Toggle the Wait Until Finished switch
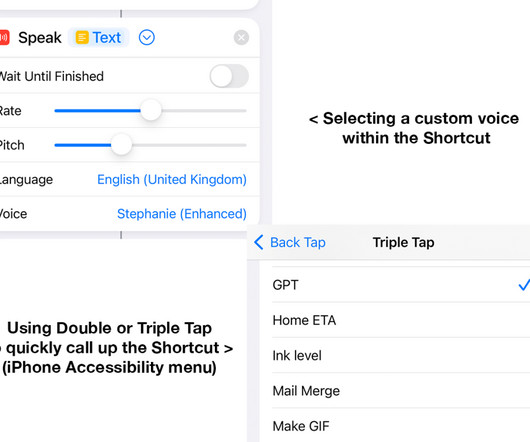The width and height of the screenshot is (530, 442). [229, 76]
